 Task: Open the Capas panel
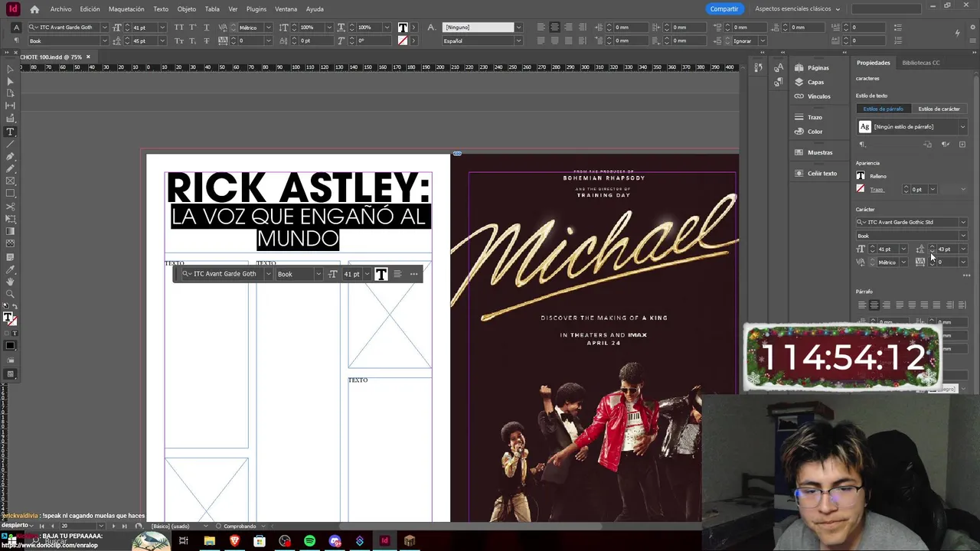pos(810,82)
